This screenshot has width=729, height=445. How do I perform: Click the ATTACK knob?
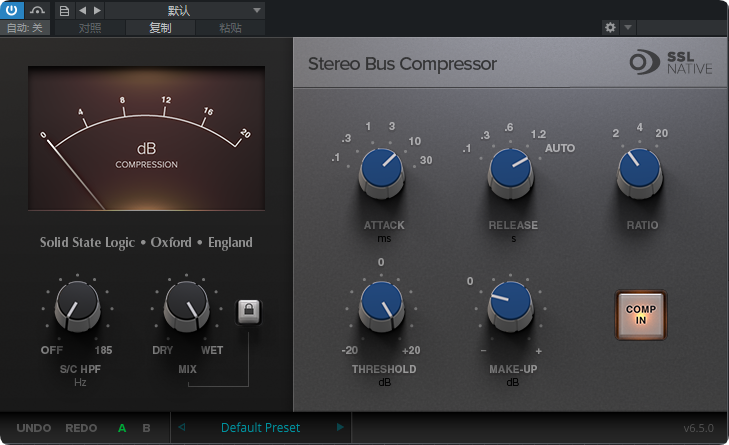(x=382, y=173)
